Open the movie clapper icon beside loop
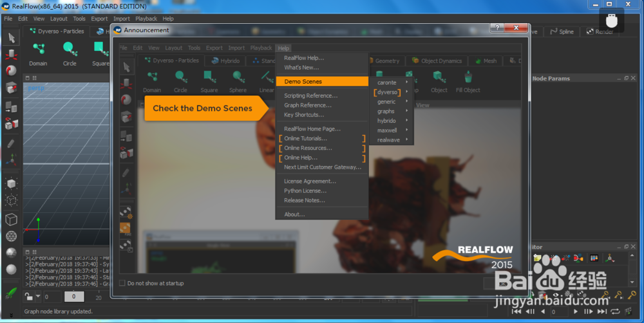Image resolution: width=644 pixels, height=323 pixels. [x=629, y=311]
